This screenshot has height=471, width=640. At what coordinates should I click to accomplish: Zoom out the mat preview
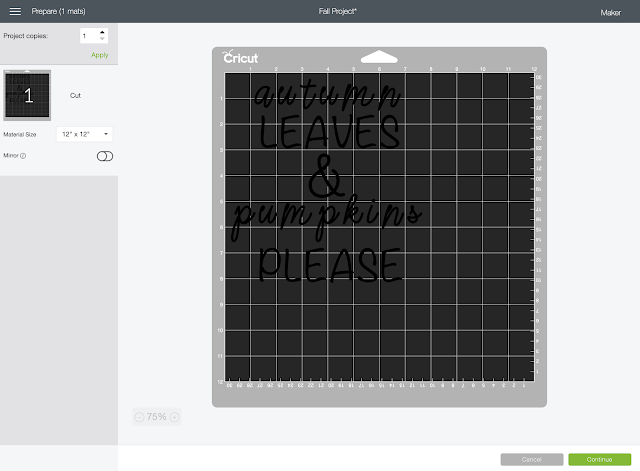click(x=139, y=417)
